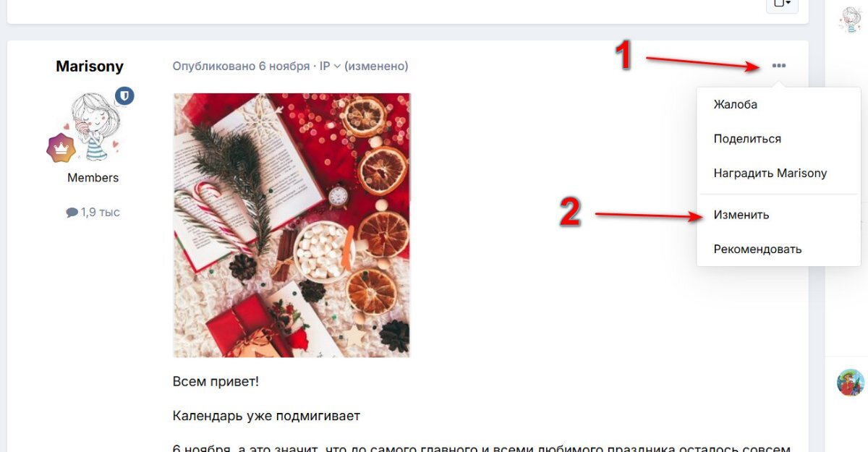Click the crown rank badge icon
Viewport: 868px width, 452px height.
click(61, 148)
